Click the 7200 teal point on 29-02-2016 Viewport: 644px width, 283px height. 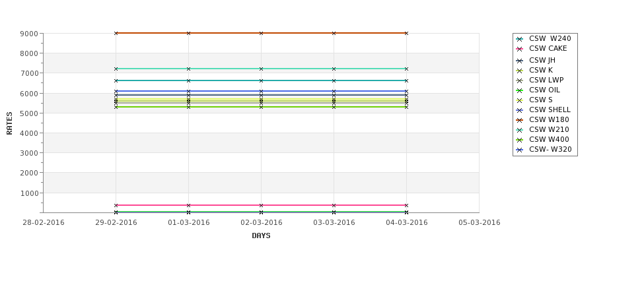coord(116,69)
